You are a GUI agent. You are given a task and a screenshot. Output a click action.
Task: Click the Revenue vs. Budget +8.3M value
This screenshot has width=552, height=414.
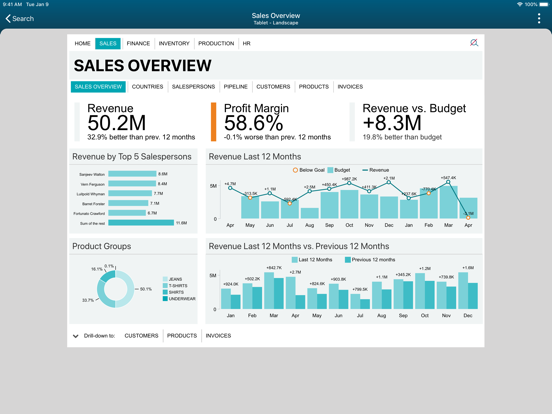click(392, 123)
